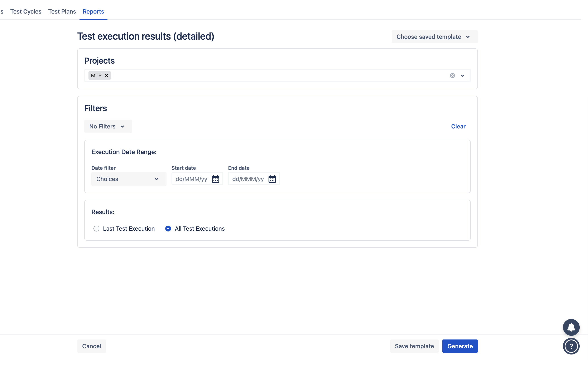Focus the Start date input field
Screen dimensions: 588x367
pos(191,179)
